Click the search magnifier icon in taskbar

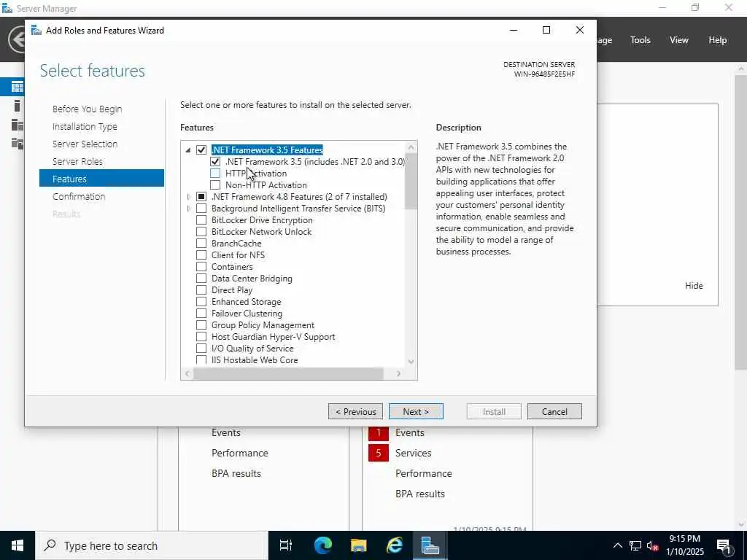(50, 545)
